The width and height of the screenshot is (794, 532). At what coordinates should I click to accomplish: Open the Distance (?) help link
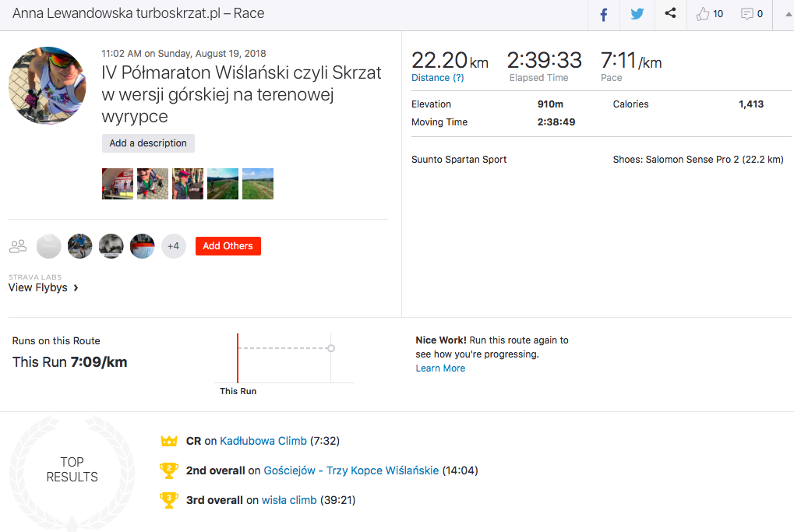pyautogui.click(x=437, y=78)
